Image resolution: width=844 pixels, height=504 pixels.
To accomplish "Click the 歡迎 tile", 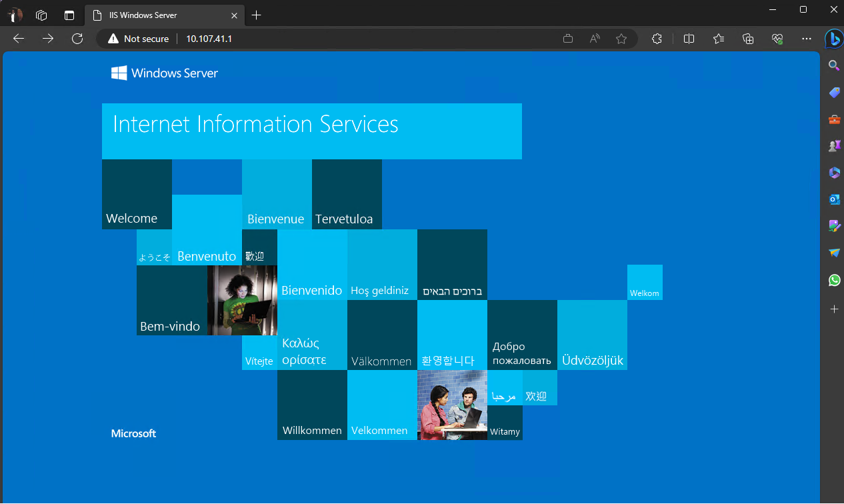I will [x=259, y=247].
